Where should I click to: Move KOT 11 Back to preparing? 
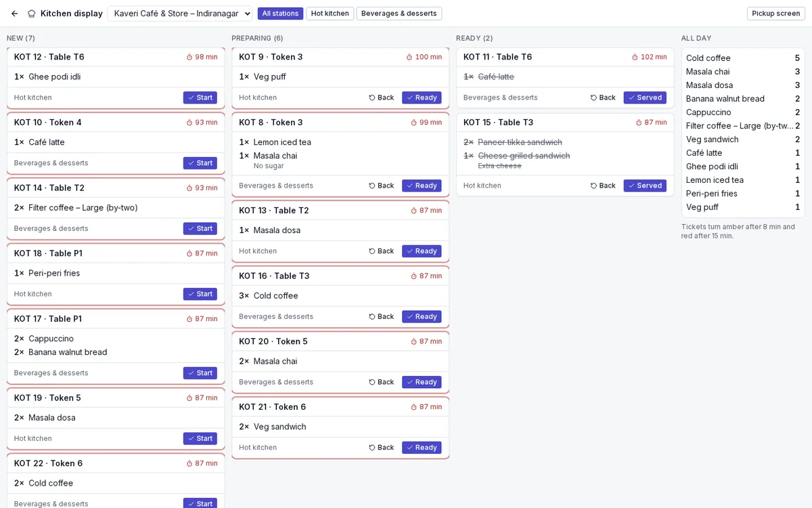coord(604,98)
